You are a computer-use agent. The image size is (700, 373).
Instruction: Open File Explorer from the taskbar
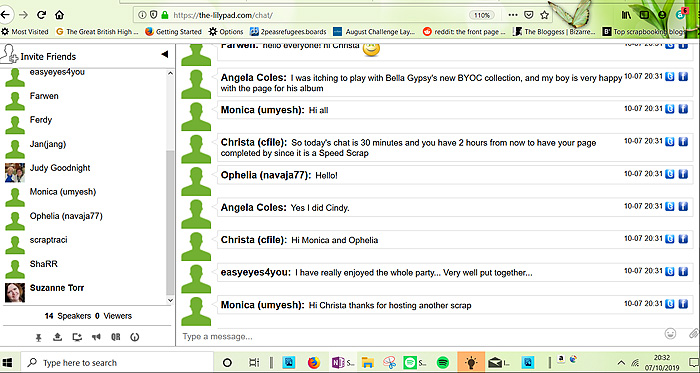(367, 362)
